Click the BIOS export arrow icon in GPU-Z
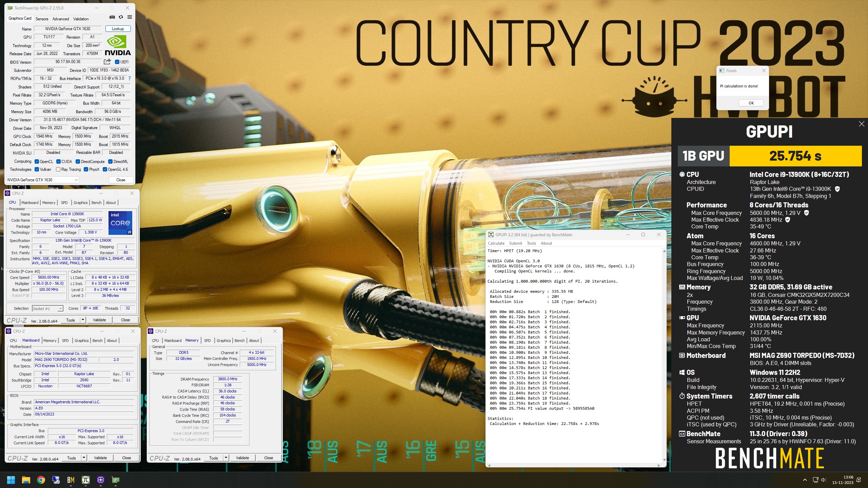868x488 pixels. (107, 62)
